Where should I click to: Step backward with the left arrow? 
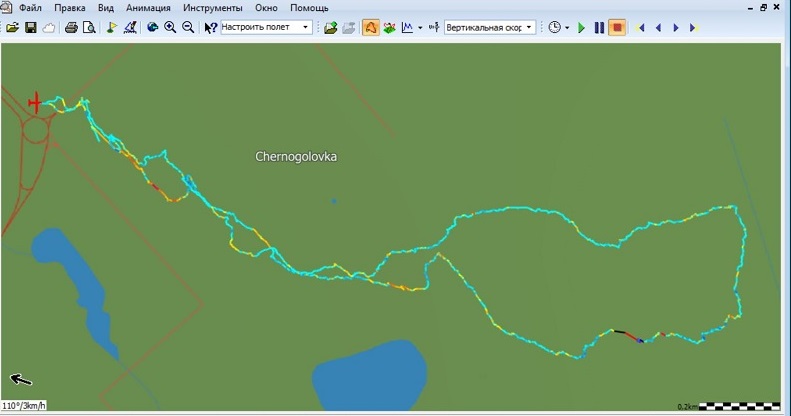click(658, 28)
